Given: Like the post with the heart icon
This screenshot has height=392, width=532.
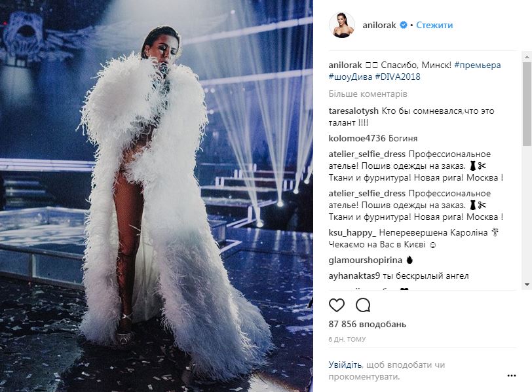Looking at the screenshot, I should (x=337, y=305).
